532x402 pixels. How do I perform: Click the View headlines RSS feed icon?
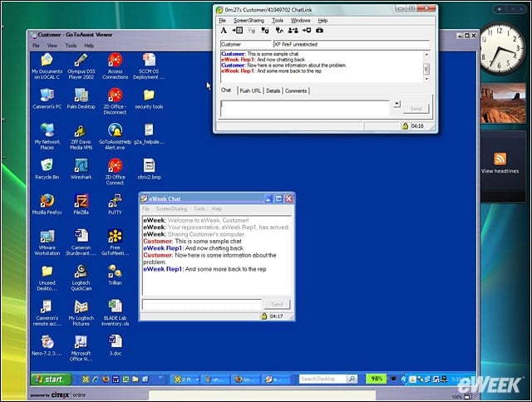coord(500,159)
